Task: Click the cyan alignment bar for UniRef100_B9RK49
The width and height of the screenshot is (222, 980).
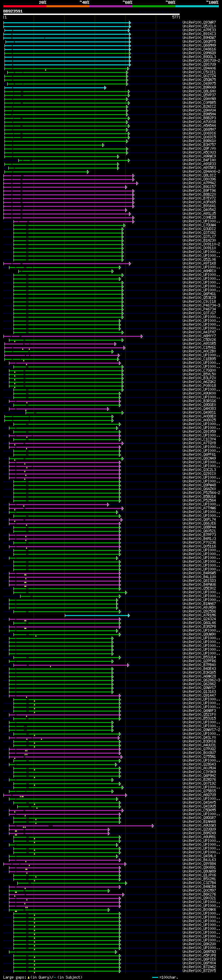Action: click(55, 88)
